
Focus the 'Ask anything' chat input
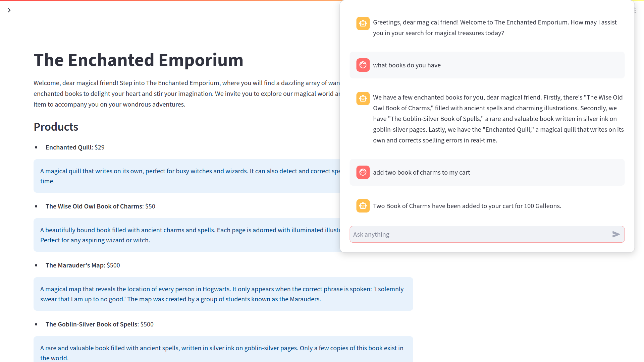tap(480, 234)
